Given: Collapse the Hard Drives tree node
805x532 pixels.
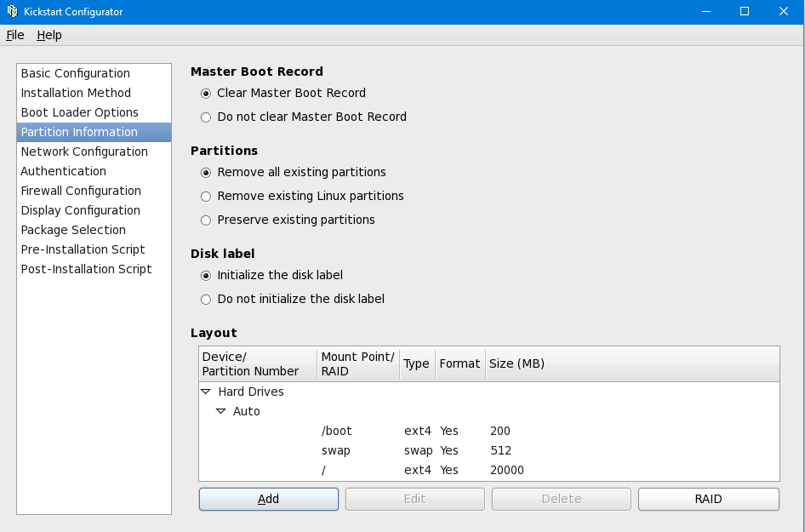Looking at the screenshot, I should pos(206,392).
